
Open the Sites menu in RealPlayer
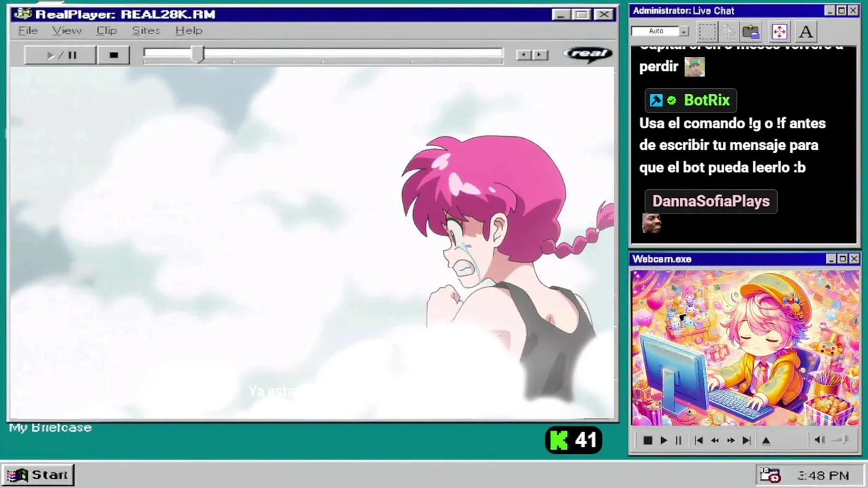(x=146, y=30)
